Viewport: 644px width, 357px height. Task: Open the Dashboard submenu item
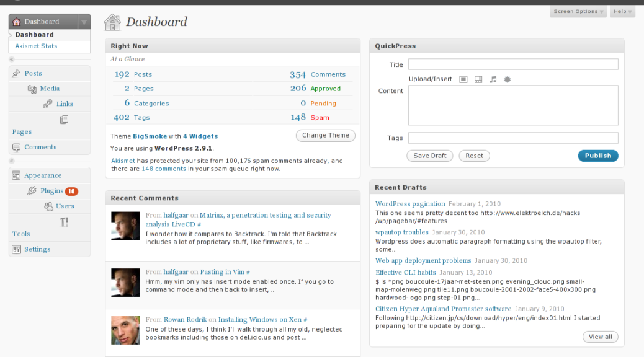pos(35,35)
